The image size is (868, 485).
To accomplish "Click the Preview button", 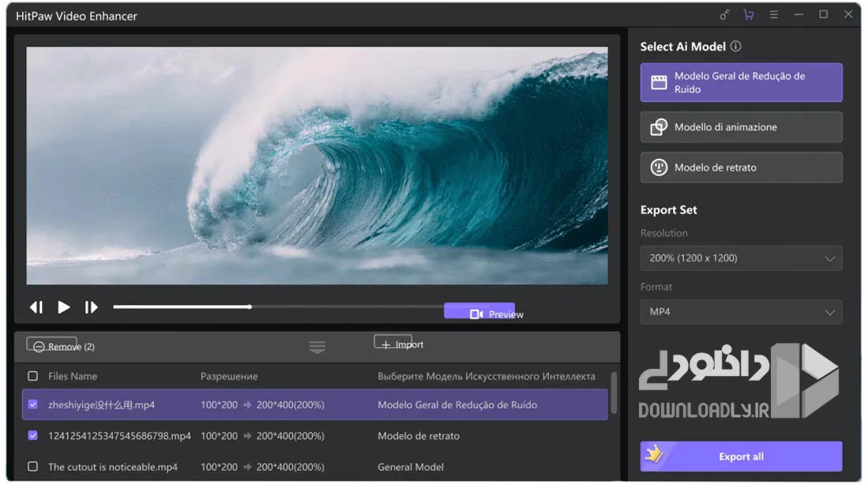I will click(479, 311).
